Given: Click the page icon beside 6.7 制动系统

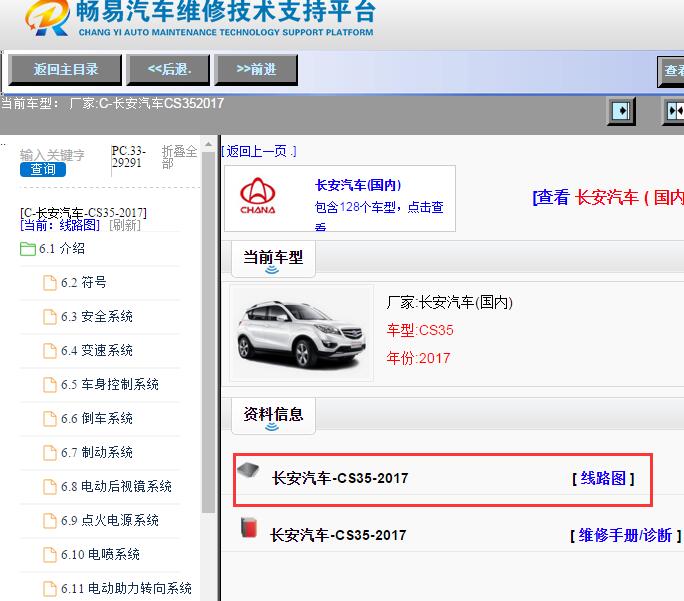Looking at the screenshot, I should click(x=50, y=453).
